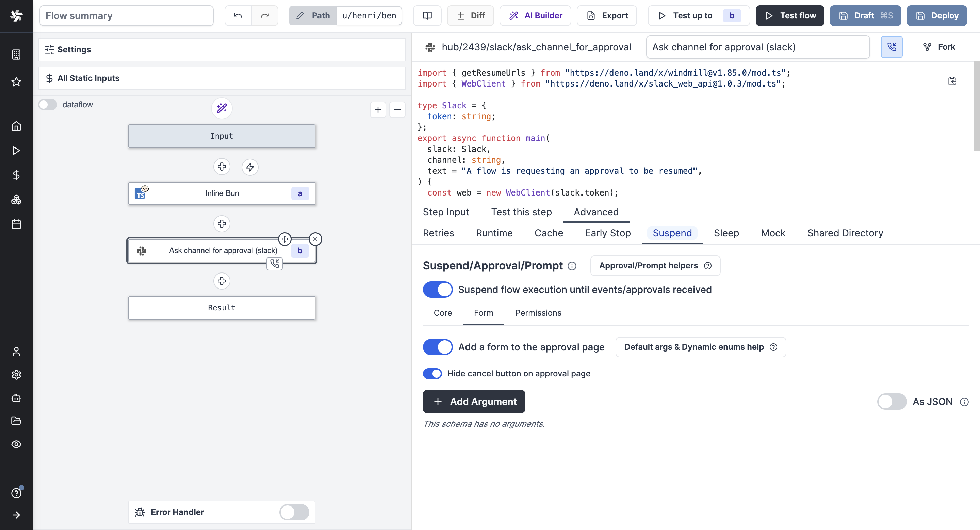Click the Add Argument button
Viewport: 980px width, 530px height.
pos(474,402)
